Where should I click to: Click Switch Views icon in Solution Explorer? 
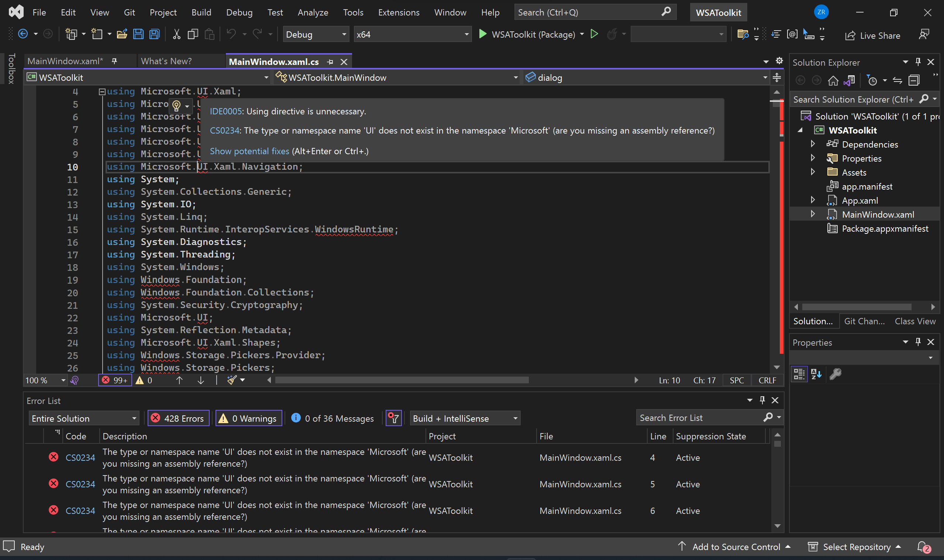click(850, 80)
